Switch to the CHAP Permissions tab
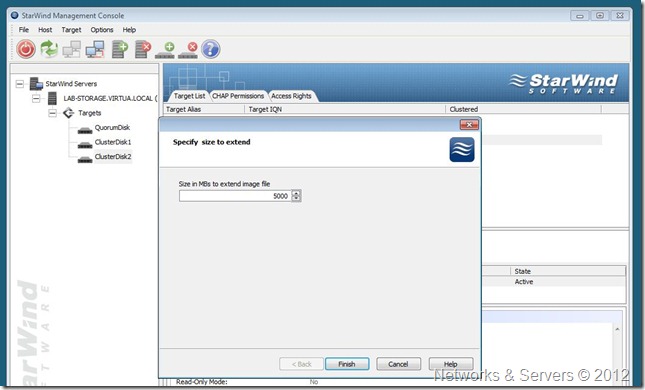Image resolution: width=645 pixels, height=390 pixels. [238, 96]
